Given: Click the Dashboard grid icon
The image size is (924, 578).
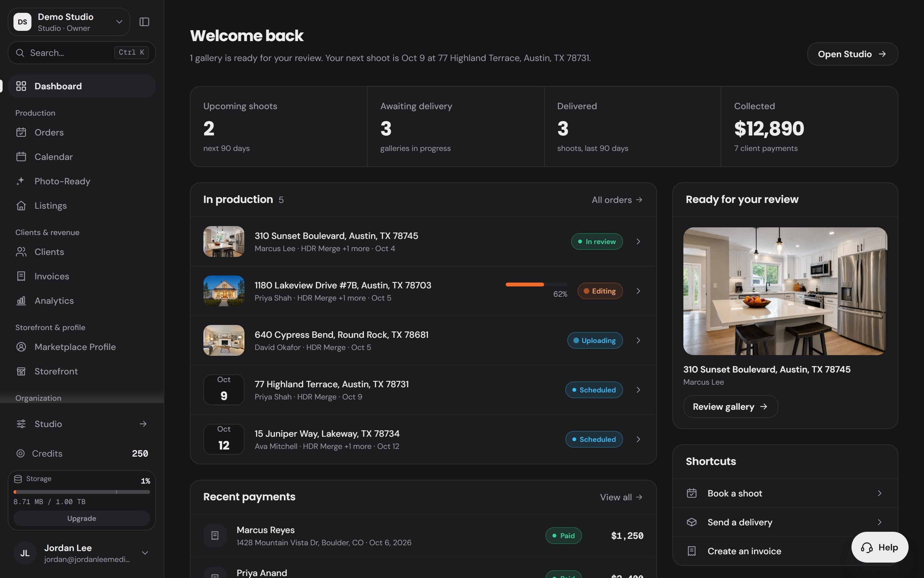Looking at the screenshot, I should pos(21,86).
